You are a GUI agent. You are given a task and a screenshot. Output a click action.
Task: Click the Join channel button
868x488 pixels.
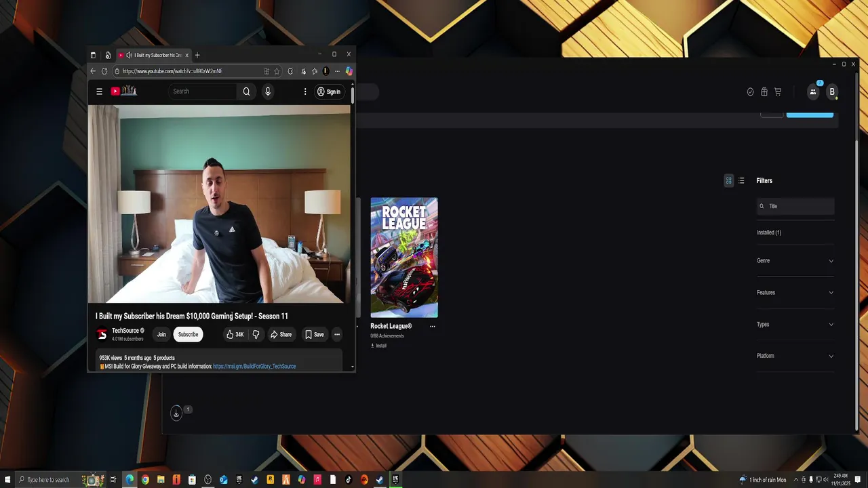(x=161, y=334)
